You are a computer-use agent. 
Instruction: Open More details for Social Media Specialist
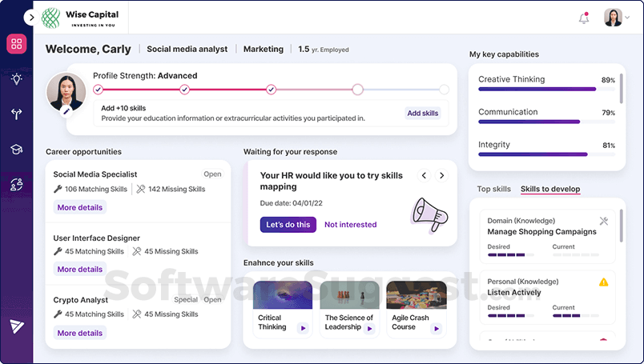80,208
